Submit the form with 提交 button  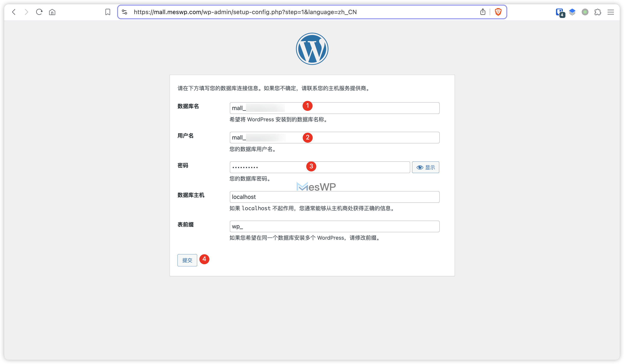tap(187, 260)
